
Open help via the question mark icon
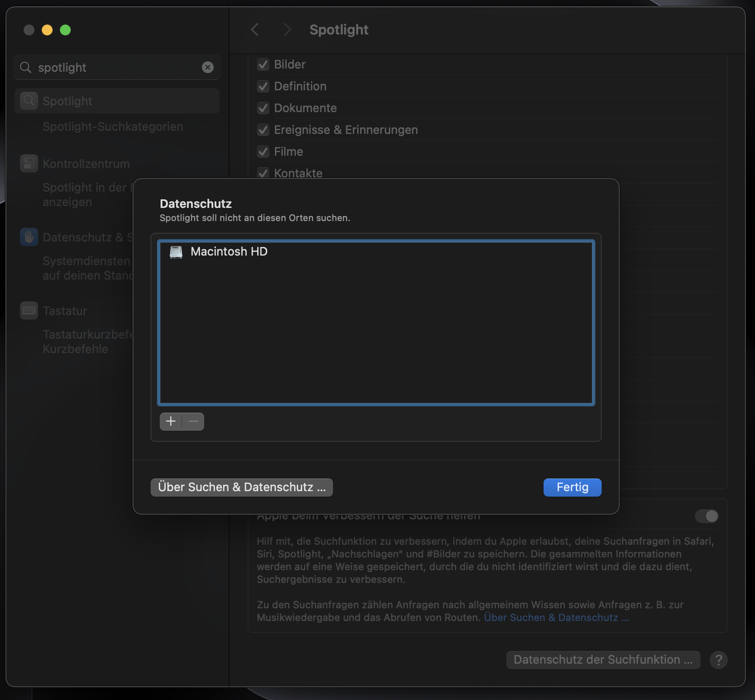pos(719,660)
